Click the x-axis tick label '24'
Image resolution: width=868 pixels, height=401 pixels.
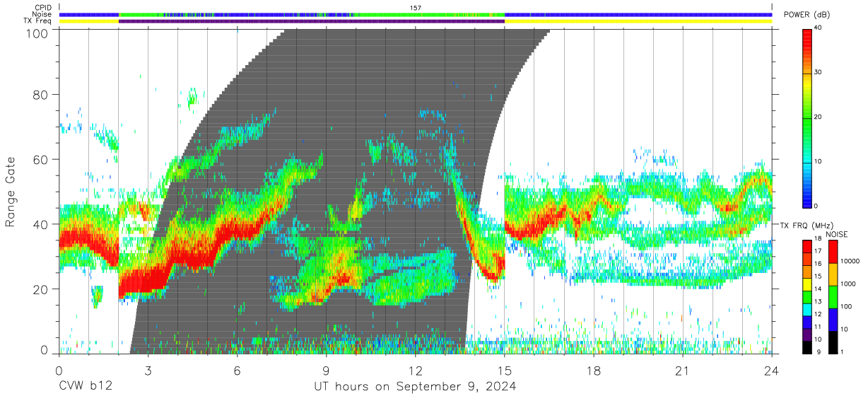click(x=771, y=370)
